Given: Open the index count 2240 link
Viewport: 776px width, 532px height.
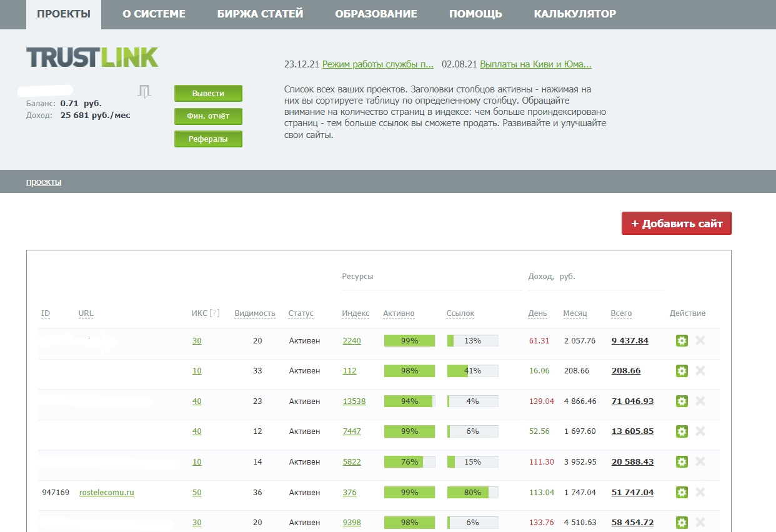Looking at the screenshot, I should (352, 340).
